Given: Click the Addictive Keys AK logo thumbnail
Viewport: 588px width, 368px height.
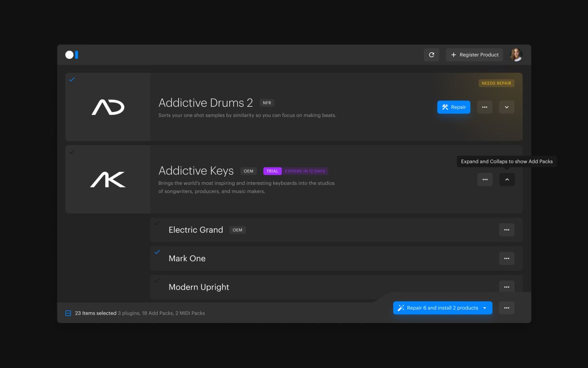Looking at the screenshot, I should tap(107, 179).
